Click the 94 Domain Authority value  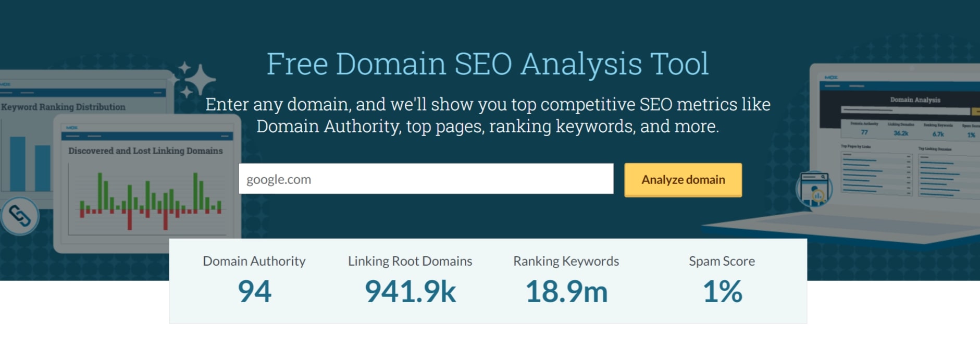(x=254, y=291)
